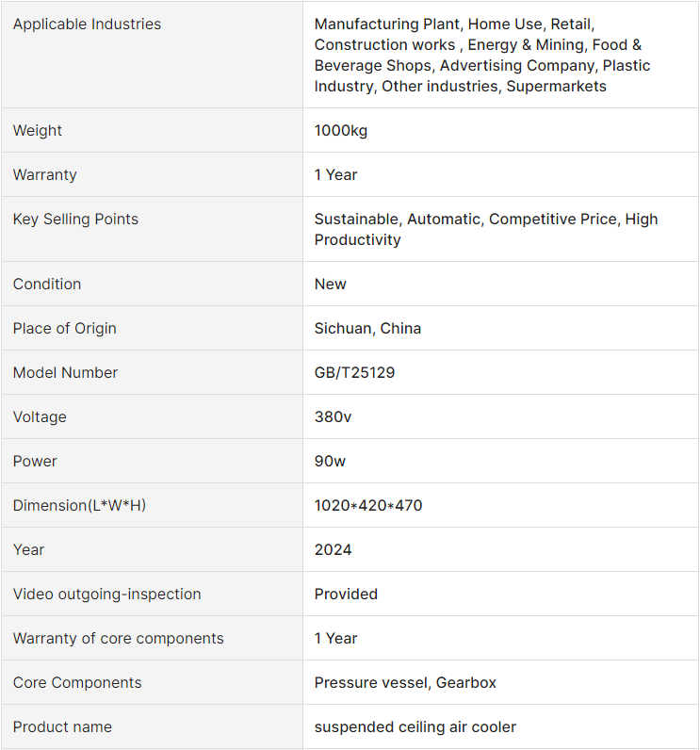This screenshot has width=700, height=750.
Task: Select the Pressure vessel, Gearbox value
Action: coord(405,683)
